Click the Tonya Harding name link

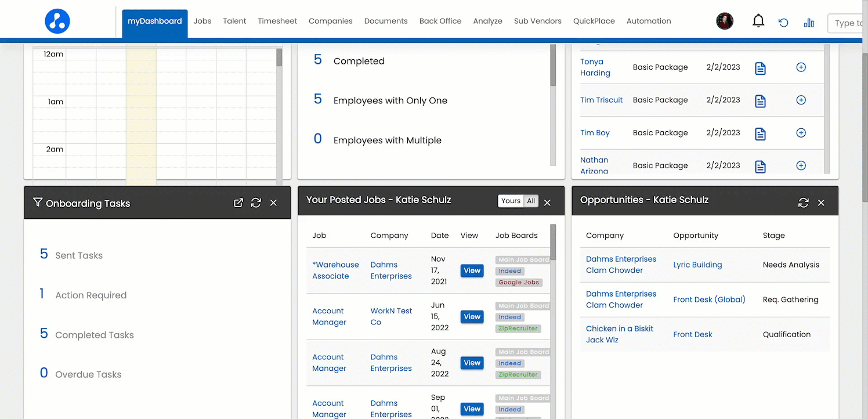595,67
